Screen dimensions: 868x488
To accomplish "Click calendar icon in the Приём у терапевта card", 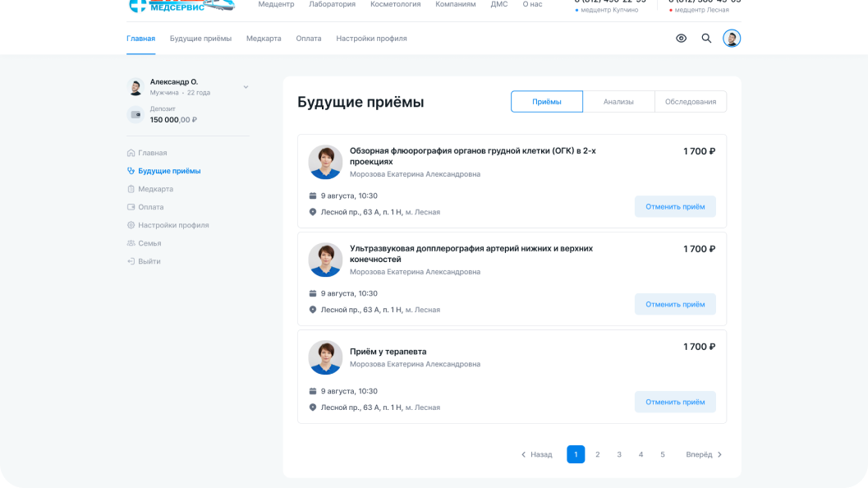I will click(313, 390).
